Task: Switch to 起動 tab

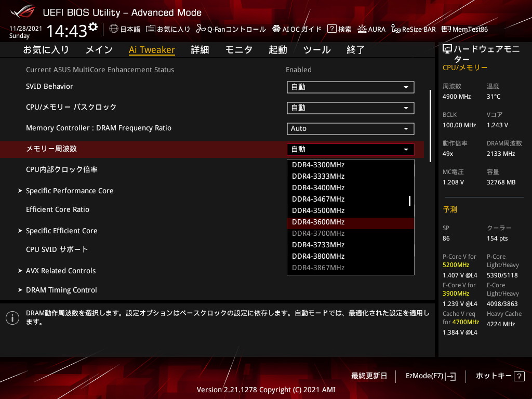Action: click(278, 50)
